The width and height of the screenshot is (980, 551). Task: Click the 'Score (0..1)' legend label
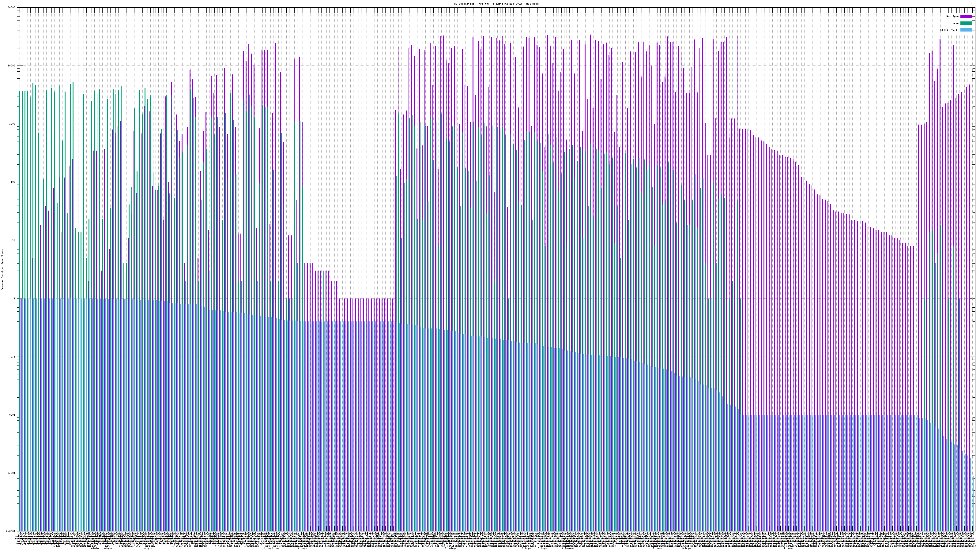pos(950,30)
